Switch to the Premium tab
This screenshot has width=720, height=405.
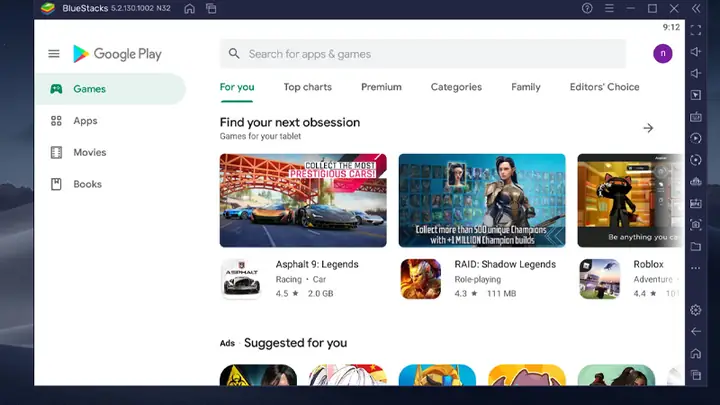(381, 87)
